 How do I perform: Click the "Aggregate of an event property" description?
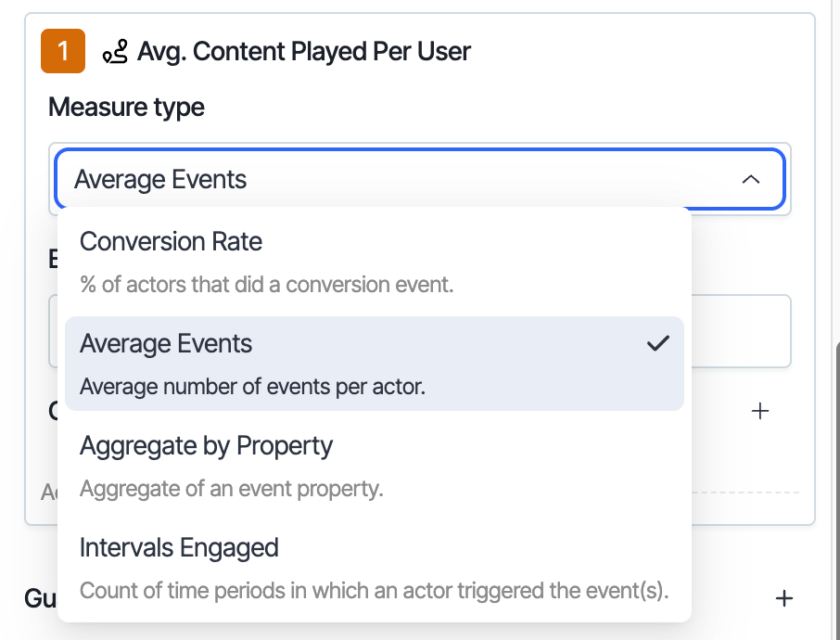point(232,488)
